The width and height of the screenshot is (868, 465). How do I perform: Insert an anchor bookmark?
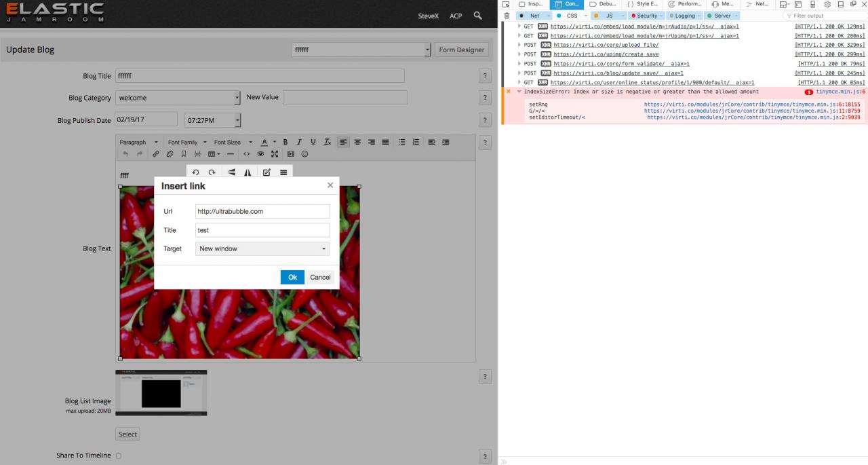click(183, 154)
